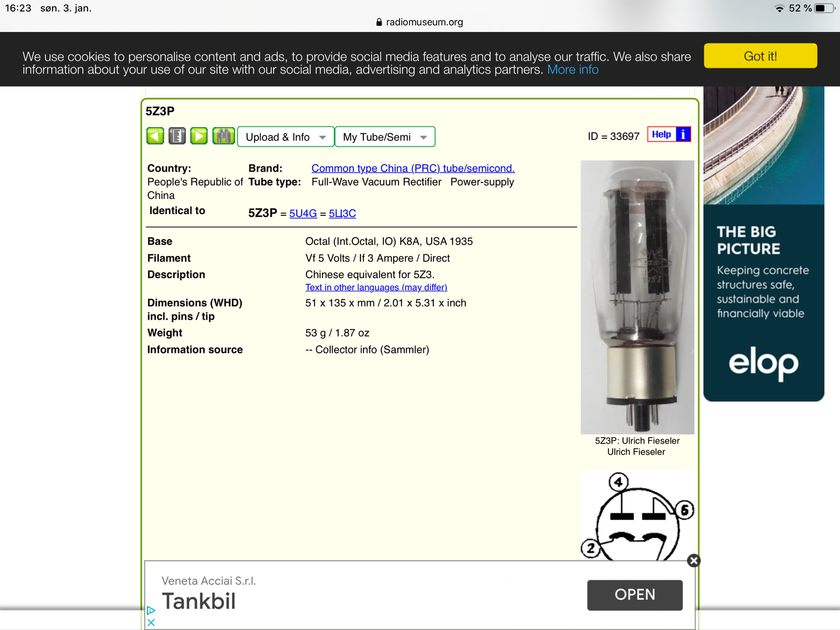Expand the My Tube/Semi dropdown

(x=385, y=136)
